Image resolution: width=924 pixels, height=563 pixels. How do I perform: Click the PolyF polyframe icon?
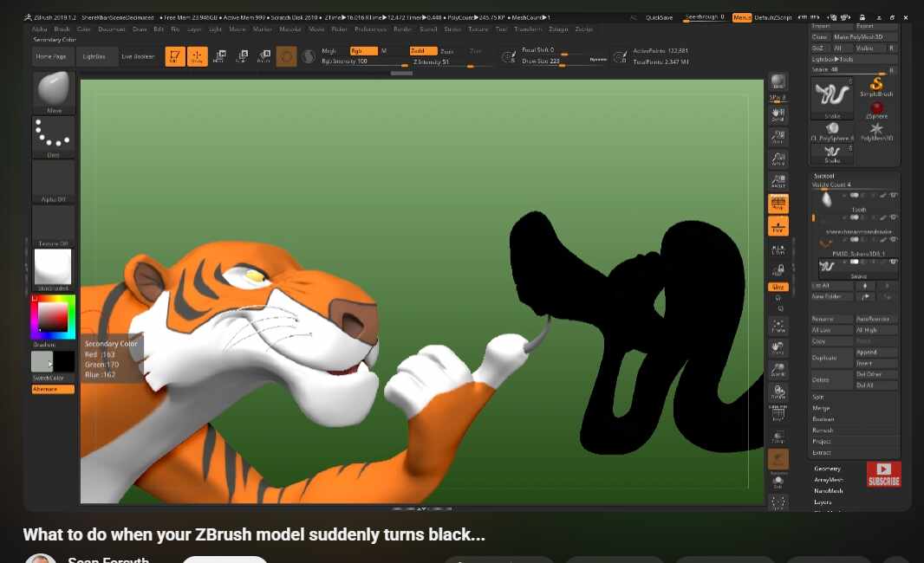778,414
